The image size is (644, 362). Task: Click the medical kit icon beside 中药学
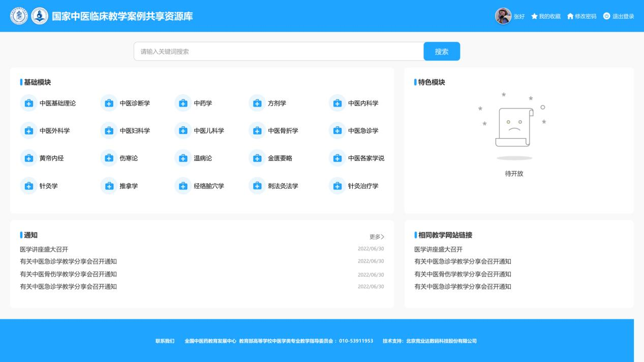tap(183, 103)
